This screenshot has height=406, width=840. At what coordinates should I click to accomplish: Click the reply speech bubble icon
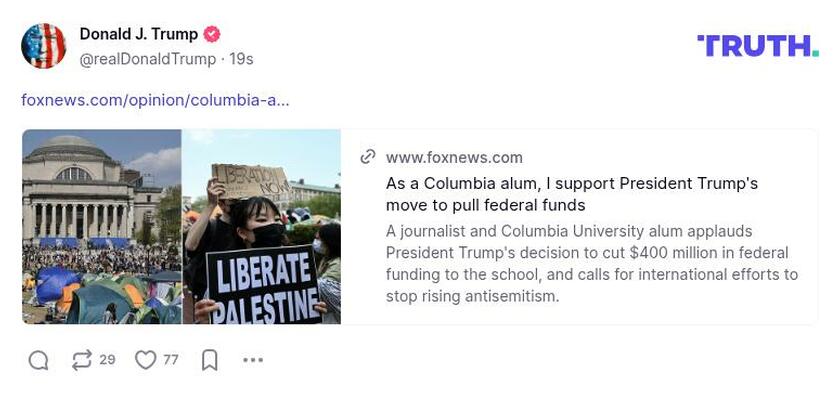tap(38, 360)
